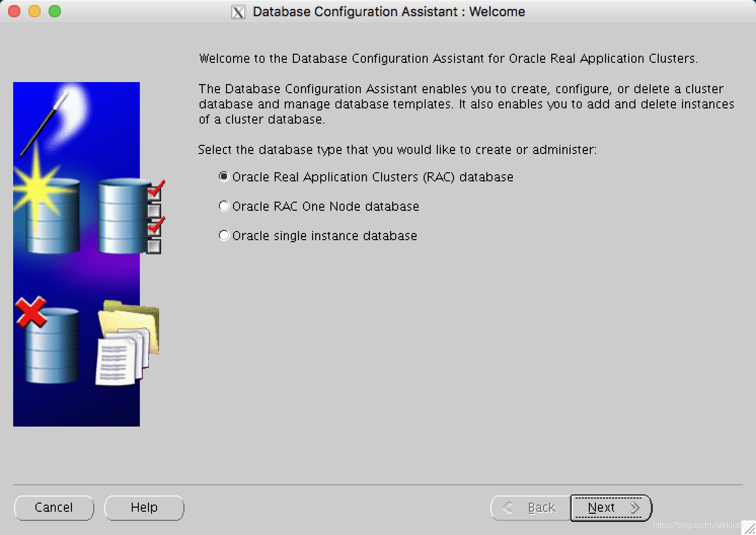Go Back to the previous step

tap(531, 508)
